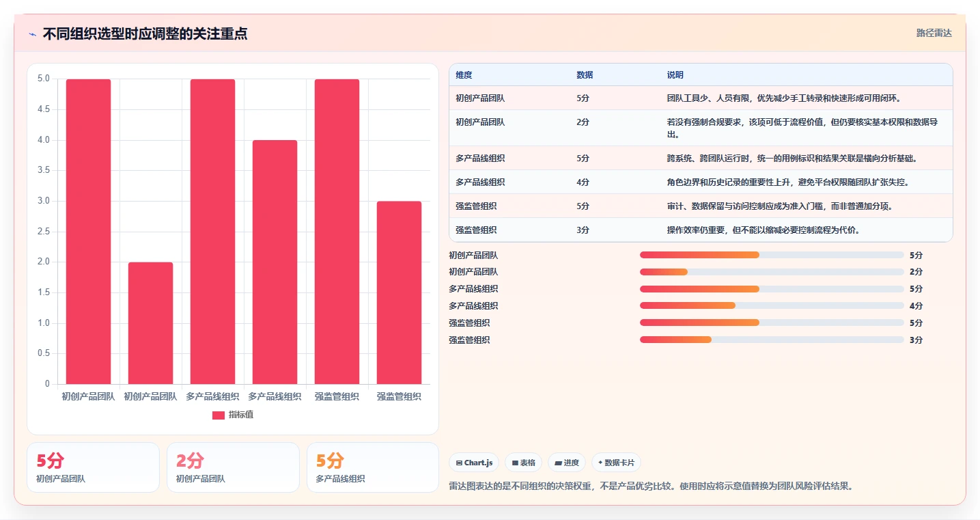Click the 3分 label after the progress bar
This screenshot has height=520, width=980.
pyautogui.click(x=916, y=340)
